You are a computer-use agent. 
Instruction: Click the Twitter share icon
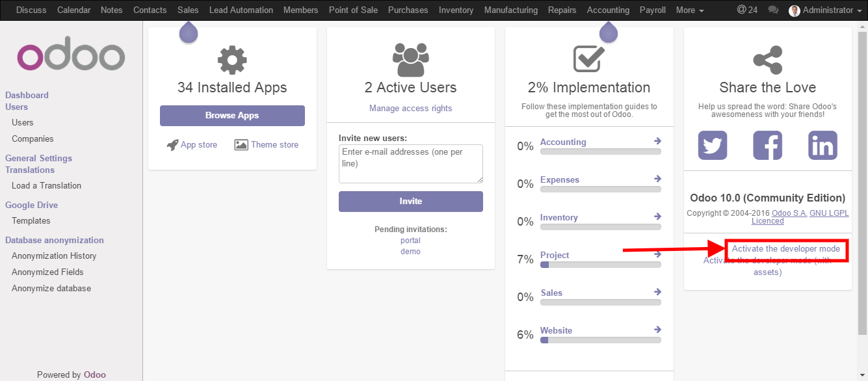[713, 145]
